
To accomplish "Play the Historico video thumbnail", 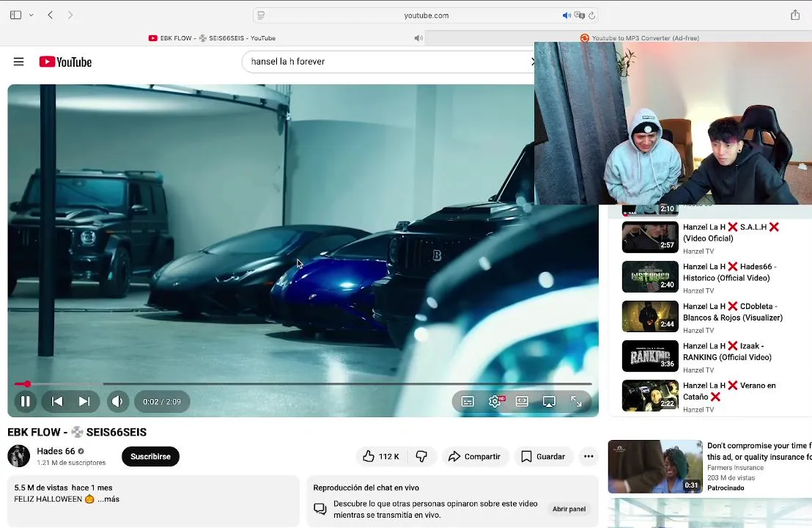I will 650,276.
